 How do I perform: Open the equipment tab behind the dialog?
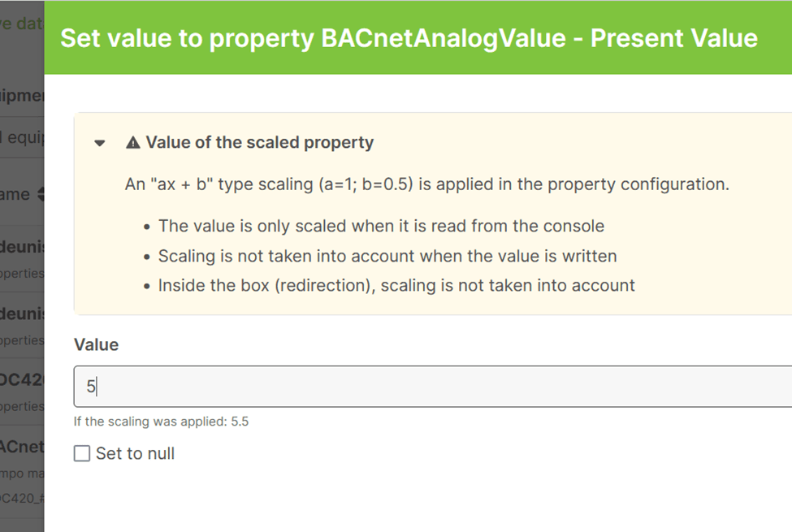[x=22, y=96]
